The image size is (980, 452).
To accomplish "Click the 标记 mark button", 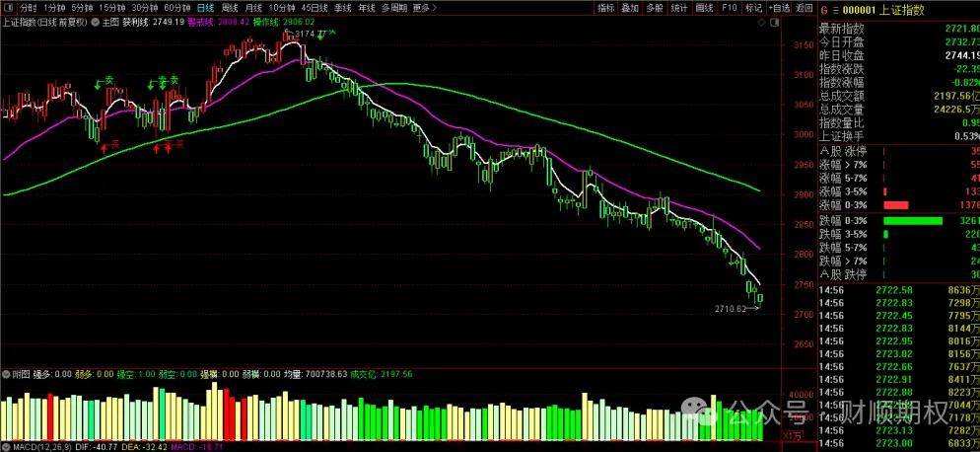I will (754, 8).
